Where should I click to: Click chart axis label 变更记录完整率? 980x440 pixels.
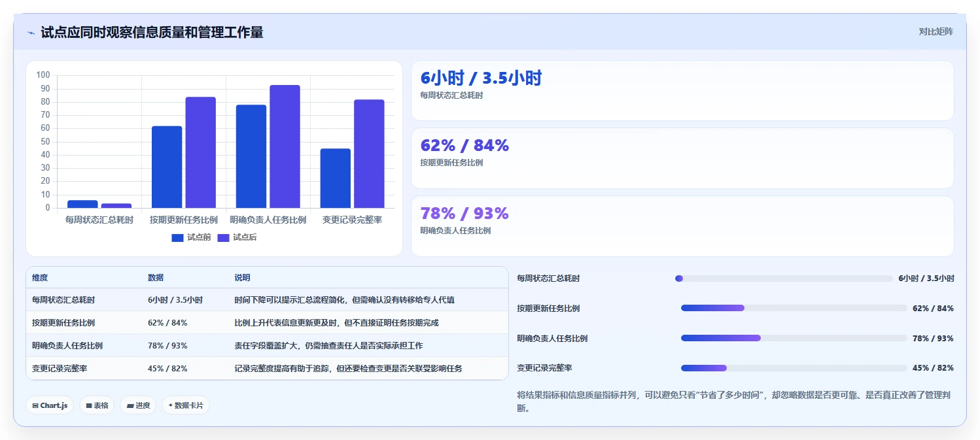(353, 220)
